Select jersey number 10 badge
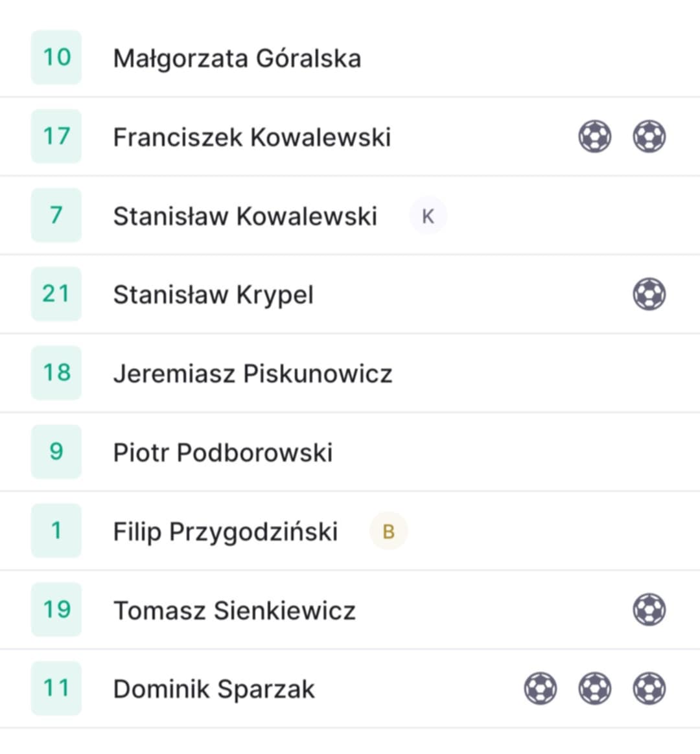700x754 pixels. pyautogui.click(x=56, y=57)
